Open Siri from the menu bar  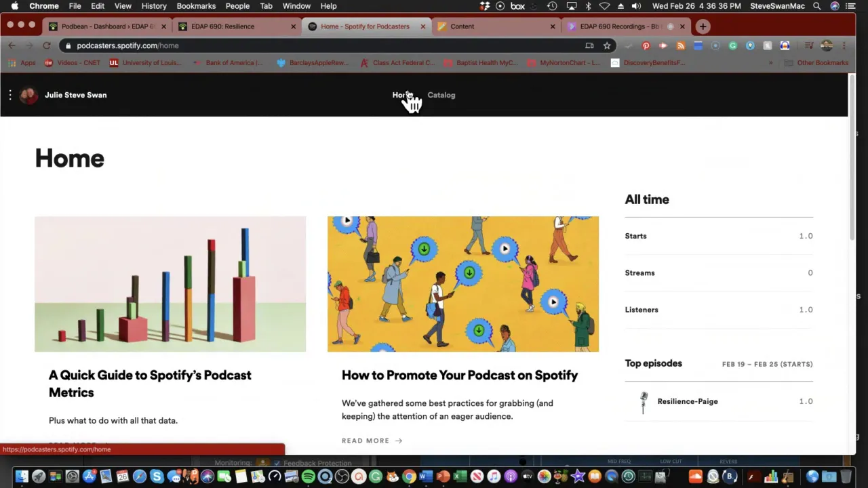coord(835,6)
